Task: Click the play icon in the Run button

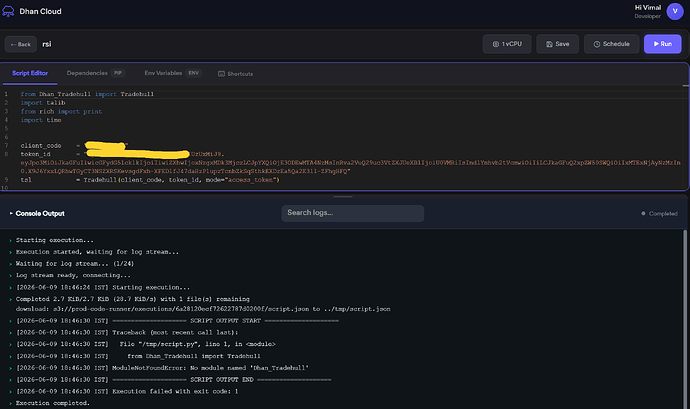Action: coord(656,44)
